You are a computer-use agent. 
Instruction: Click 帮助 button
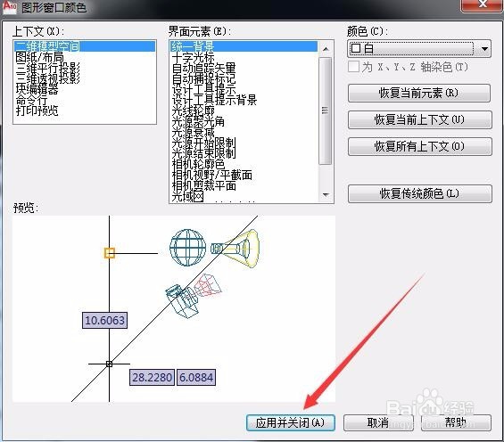[456, 422]
